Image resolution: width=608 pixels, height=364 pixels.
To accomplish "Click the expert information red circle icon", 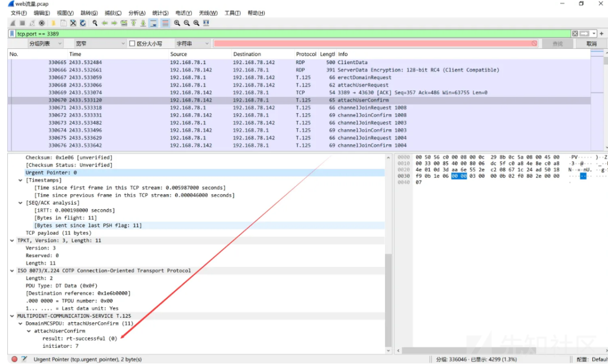I will point(14,359).
